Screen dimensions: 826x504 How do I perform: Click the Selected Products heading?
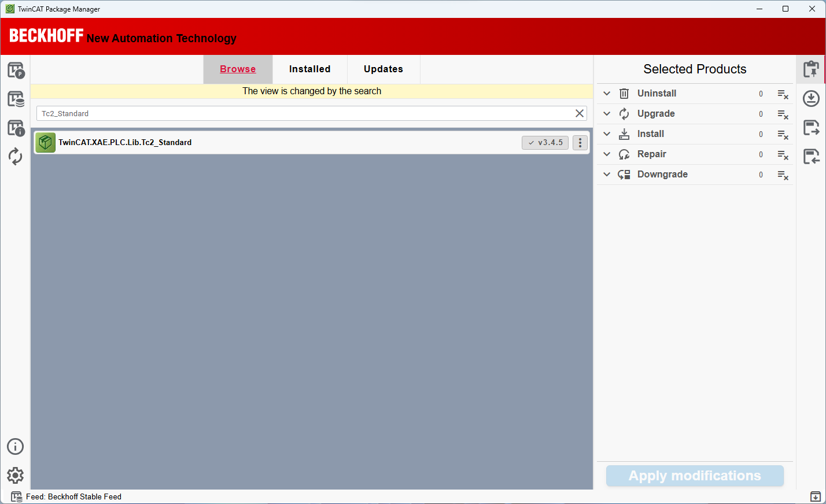tap(695, 69)
